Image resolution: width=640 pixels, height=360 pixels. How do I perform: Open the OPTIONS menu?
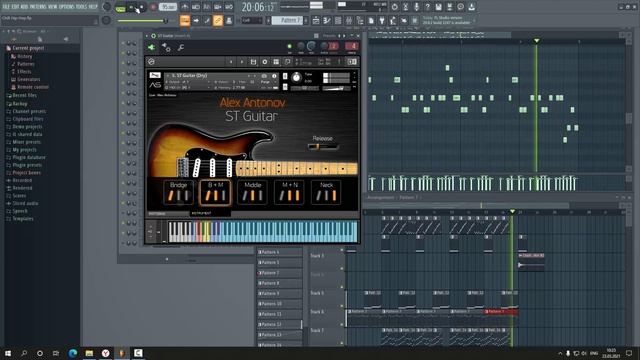[x=67, y=7]
